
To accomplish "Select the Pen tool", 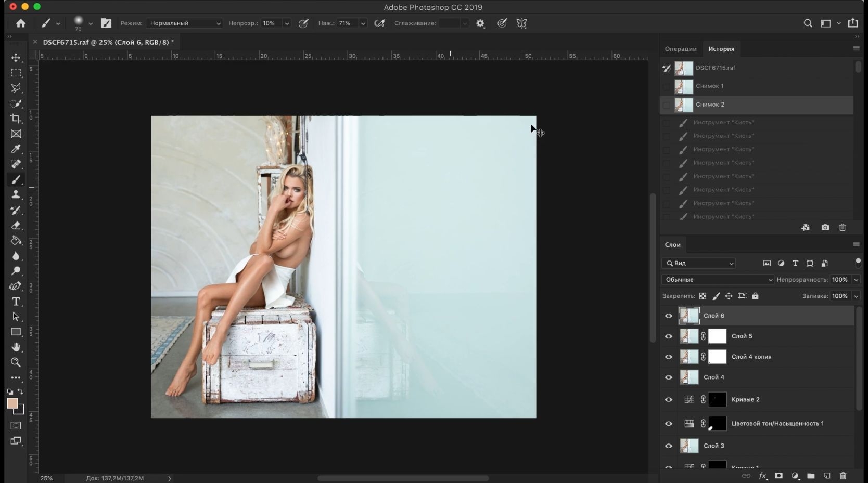I will (16, 286).
